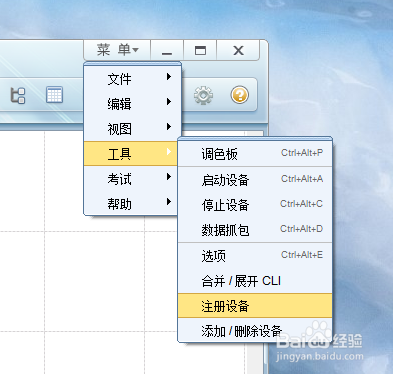The height and width of the screenshot is (374, 393).
Task: Select 数据抓包 packet capture entry
Action: tap(255, 230)
